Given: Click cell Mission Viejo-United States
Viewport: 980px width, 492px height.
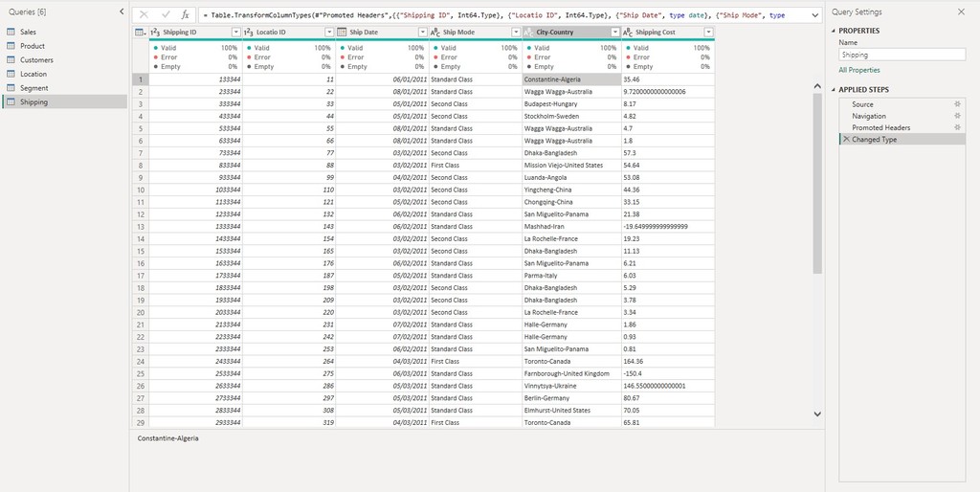Looking at the screenshot, I should pyautogui.click(x=572, y=165).
